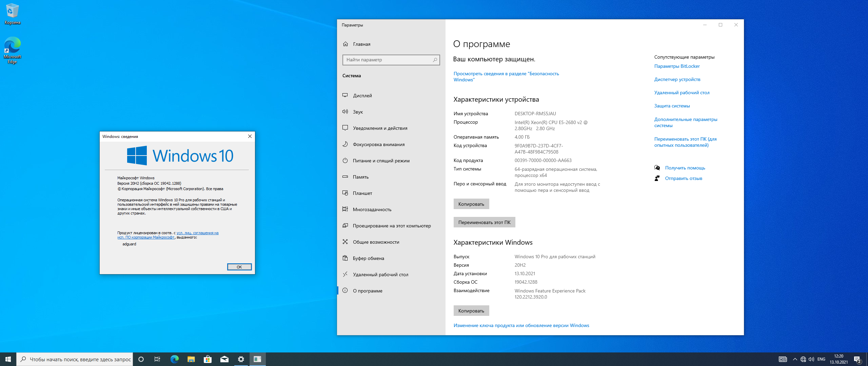Open Task View on the taskbar

[157, 359]
